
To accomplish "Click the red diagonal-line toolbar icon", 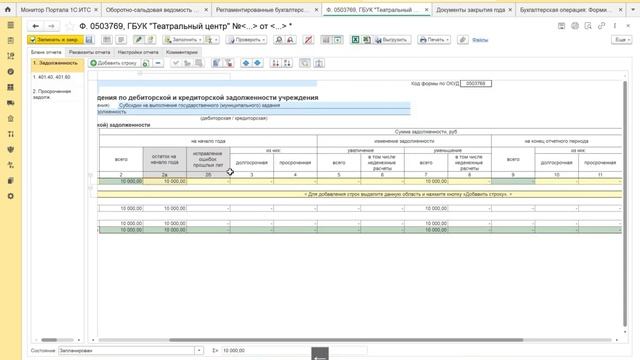I will [x=309, y=40].
